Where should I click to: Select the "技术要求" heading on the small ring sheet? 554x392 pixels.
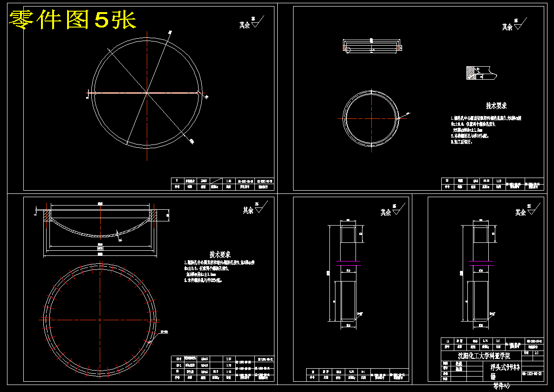pyautogui.click(x=496, y=106)
